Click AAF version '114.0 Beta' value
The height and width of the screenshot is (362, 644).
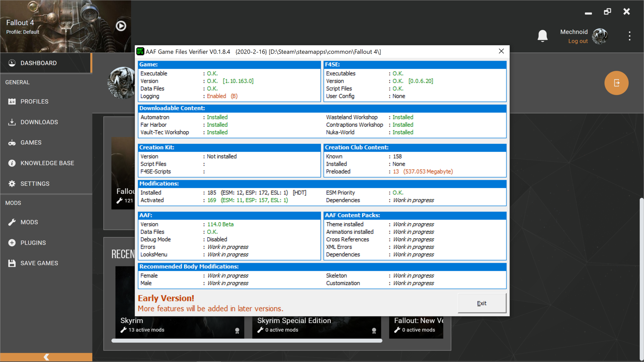220,224
